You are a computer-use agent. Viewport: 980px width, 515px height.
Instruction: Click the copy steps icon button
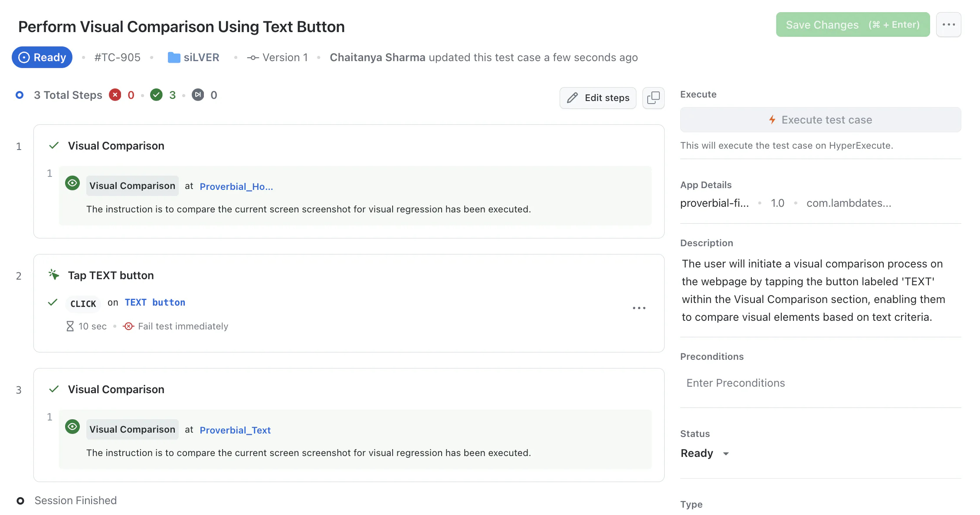(653, 98)
